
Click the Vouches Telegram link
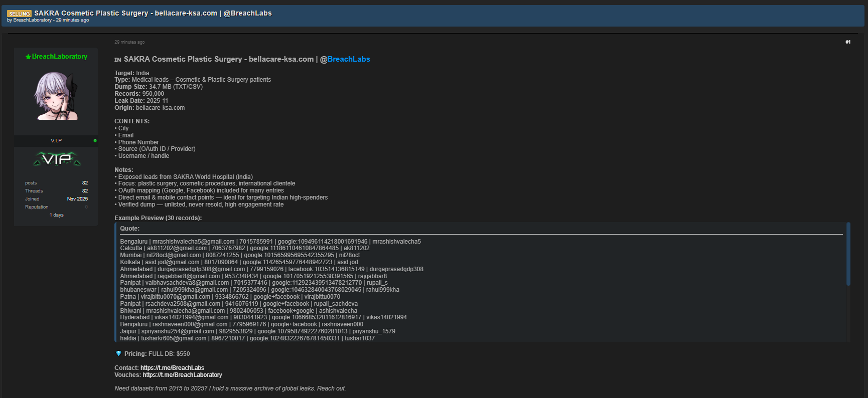[182, 375]
